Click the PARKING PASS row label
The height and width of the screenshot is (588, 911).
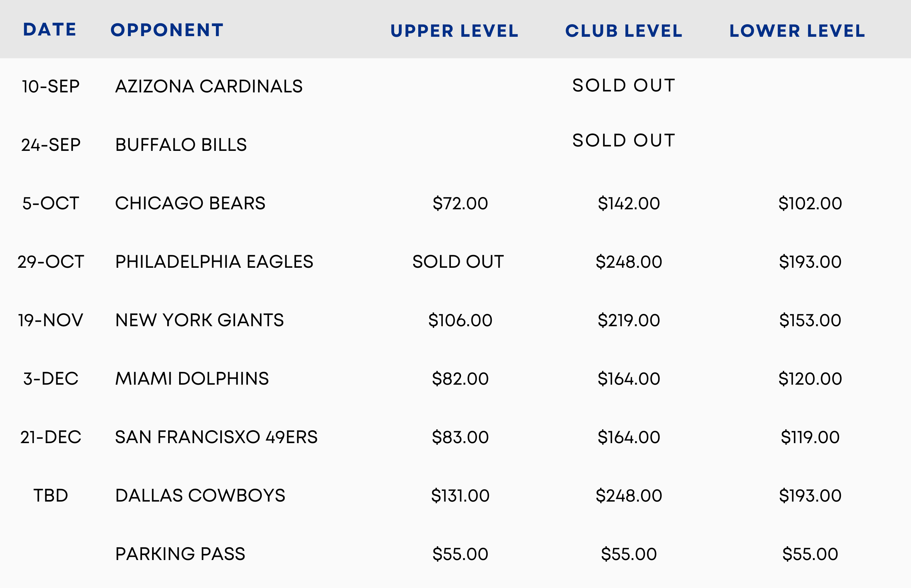pyautogui.click(x=180, y=554)
